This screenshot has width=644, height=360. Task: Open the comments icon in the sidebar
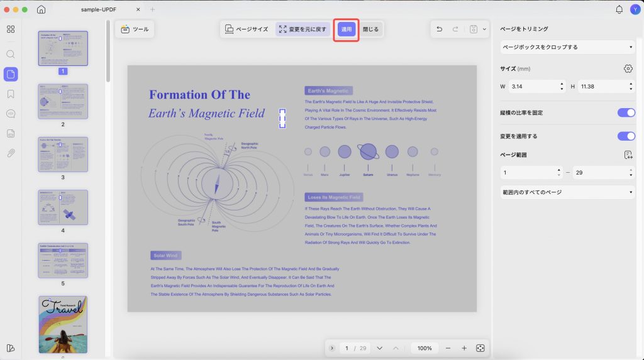[x=11, y=114]
